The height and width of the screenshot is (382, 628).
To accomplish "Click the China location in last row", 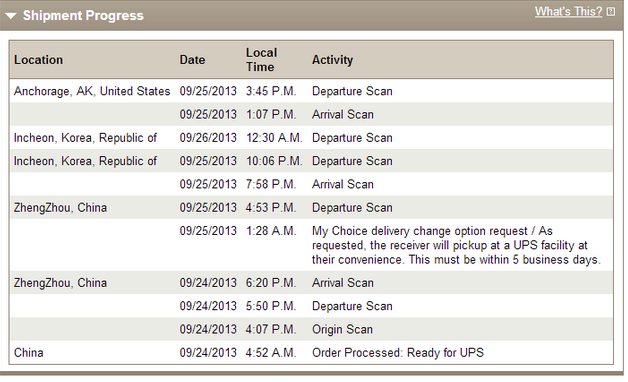I will [28, 353].
